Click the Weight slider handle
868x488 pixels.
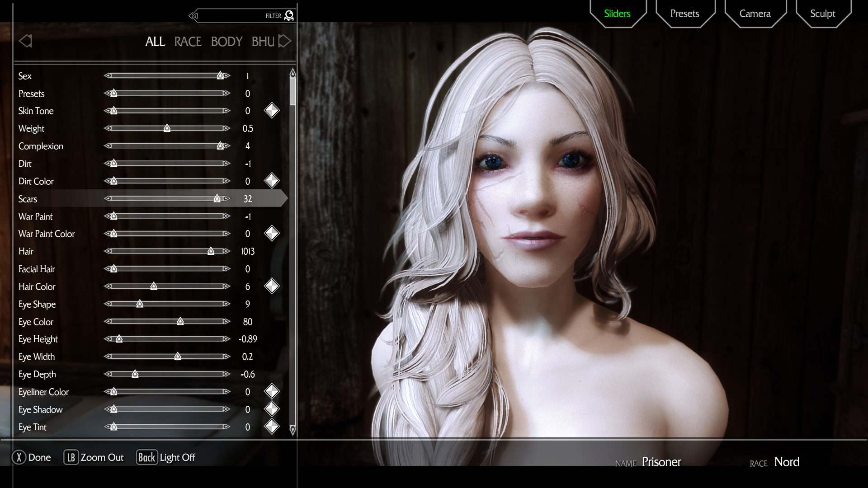[x=167, y=128]
